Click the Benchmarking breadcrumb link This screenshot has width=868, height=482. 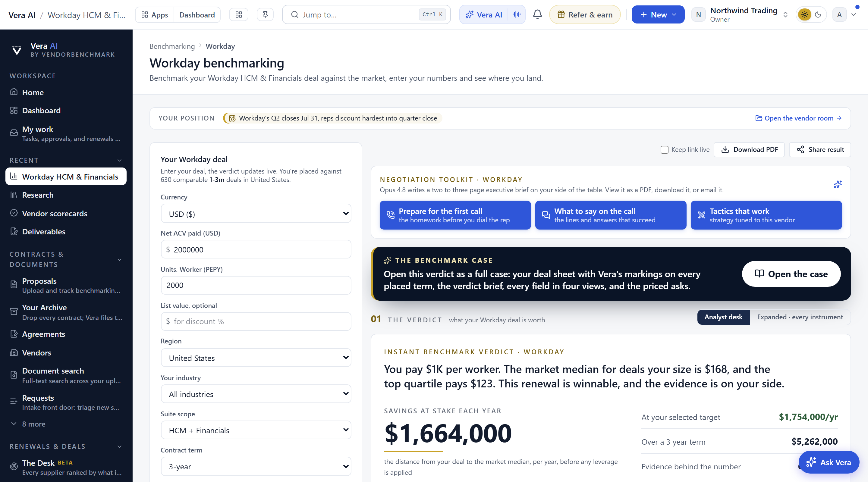[x=172, y=46]
